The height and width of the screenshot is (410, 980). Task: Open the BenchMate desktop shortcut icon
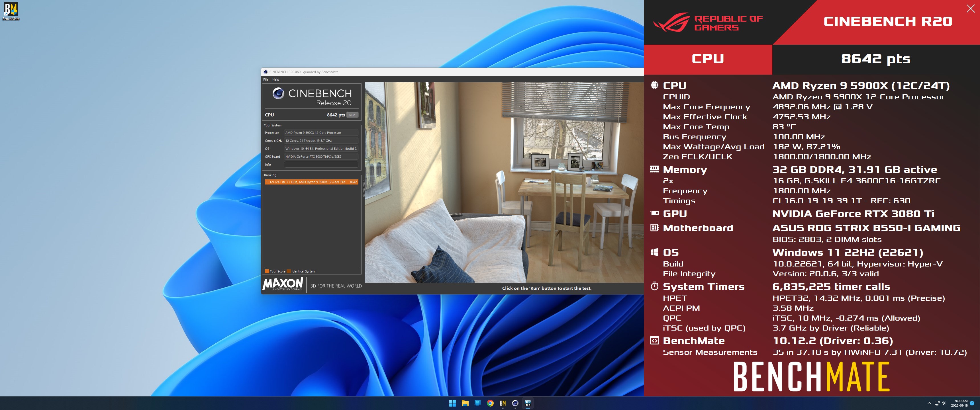tap(11, 11)
